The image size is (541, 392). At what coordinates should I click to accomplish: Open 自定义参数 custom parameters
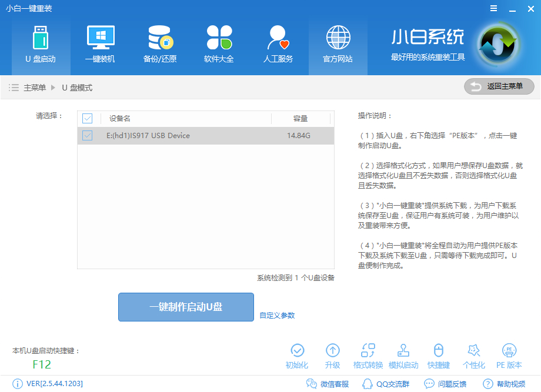click(x=279, y=315)
